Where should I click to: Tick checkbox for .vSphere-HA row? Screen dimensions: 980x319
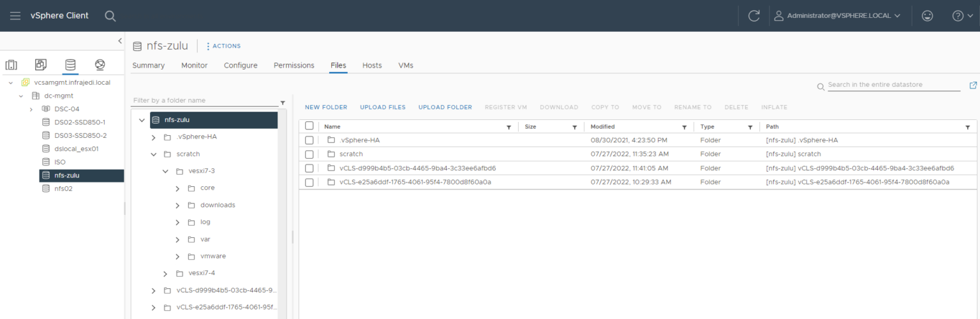pyautogui.click(x=309, y=140)
